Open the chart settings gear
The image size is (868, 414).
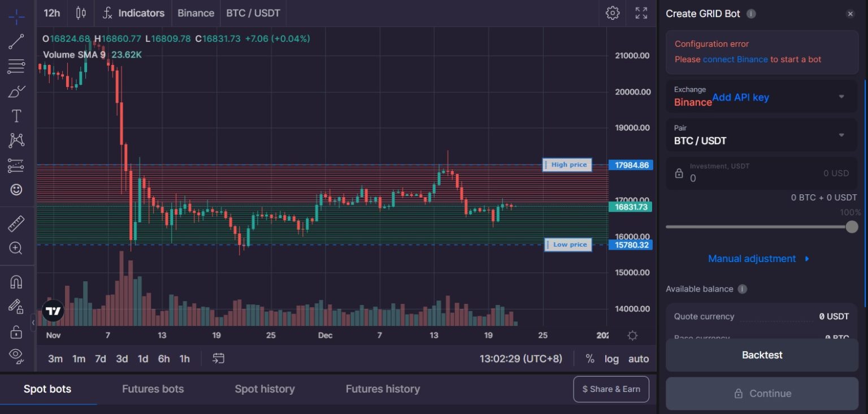click(613, 12)
